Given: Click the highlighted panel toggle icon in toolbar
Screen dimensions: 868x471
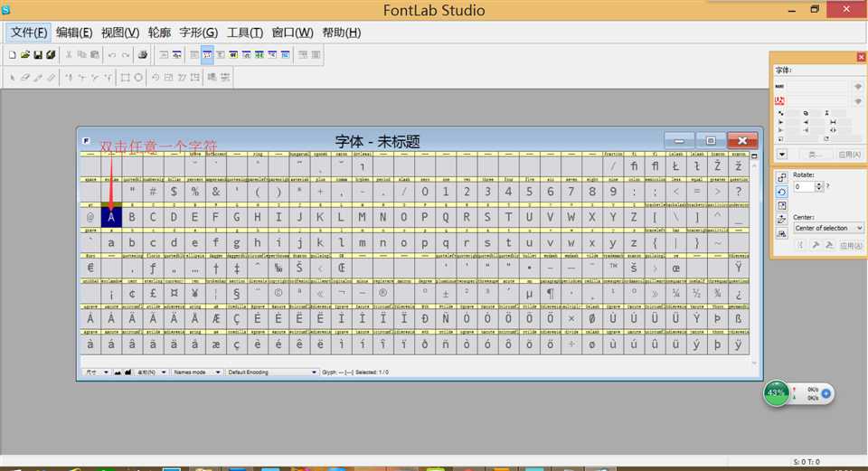Looking at the screenshot, I should (x=207, y=55).
